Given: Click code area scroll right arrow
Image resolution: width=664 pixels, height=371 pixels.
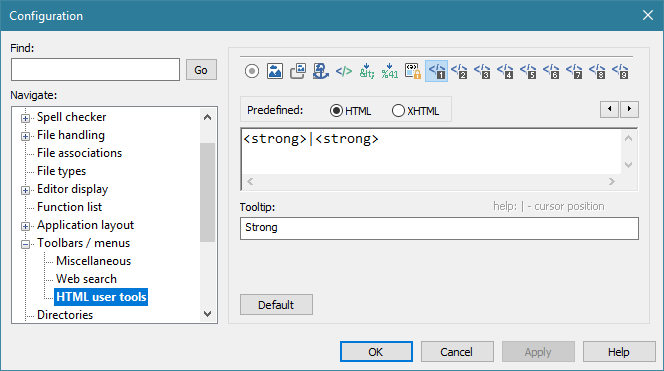Looking at the screenshot, I should pos(611,182).
